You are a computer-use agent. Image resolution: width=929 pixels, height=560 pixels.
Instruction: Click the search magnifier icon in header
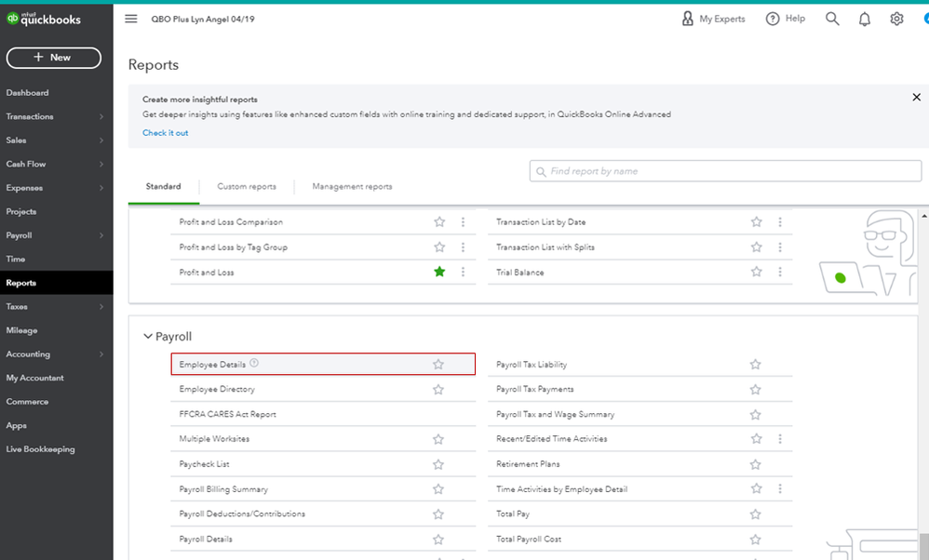(832, 19)
